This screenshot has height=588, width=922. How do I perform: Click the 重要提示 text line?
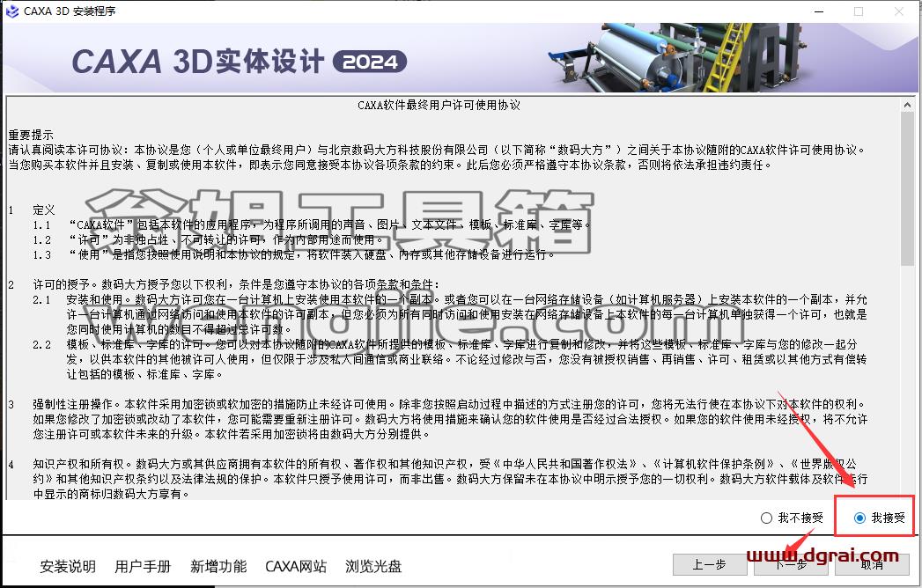(31, 135)
